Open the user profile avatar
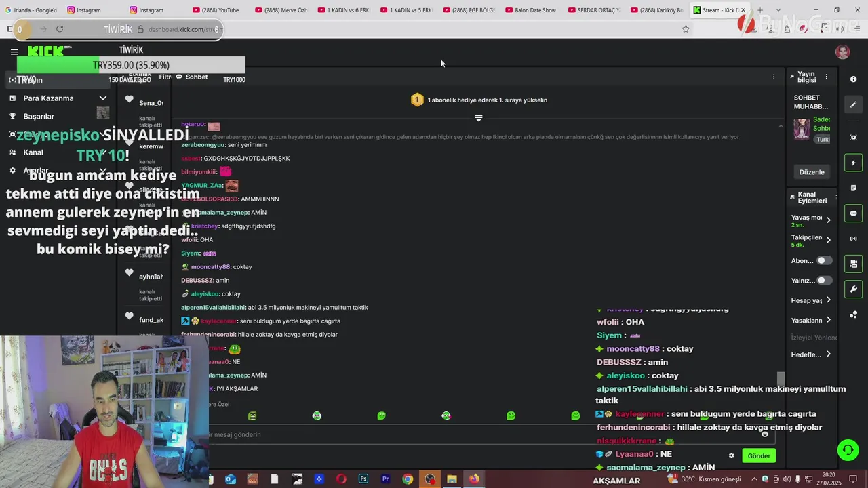 [x=843, y=52]
